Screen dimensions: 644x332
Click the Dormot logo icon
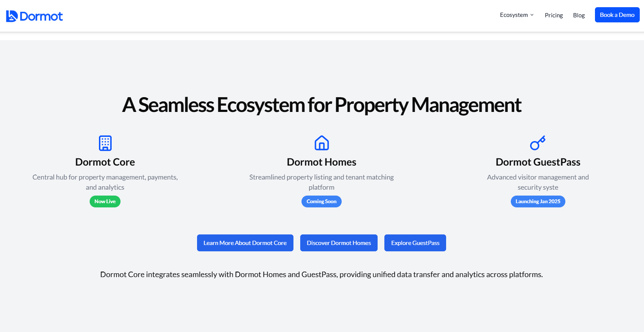tap(11, 16)
